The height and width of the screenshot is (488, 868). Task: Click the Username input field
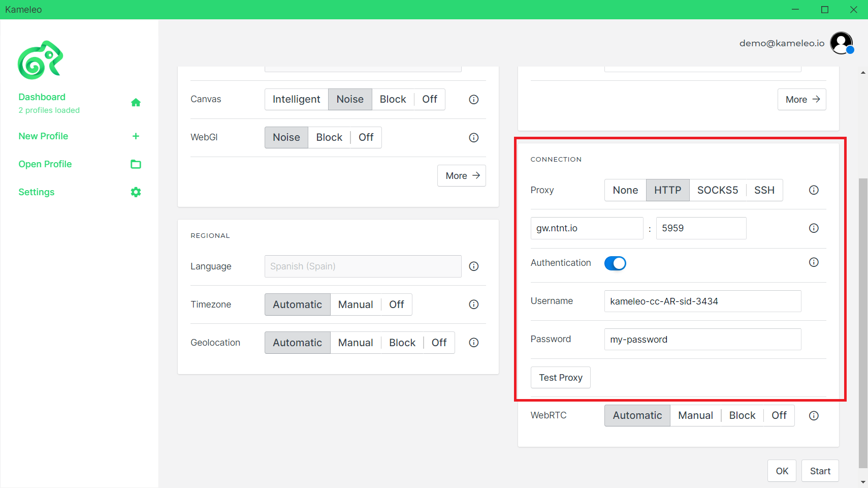pyautogui.click(x=703, y=301)
